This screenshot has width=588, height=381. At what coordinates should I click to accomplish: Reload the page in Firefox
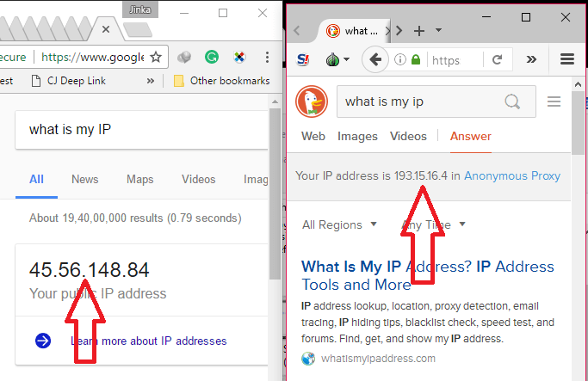498,59
